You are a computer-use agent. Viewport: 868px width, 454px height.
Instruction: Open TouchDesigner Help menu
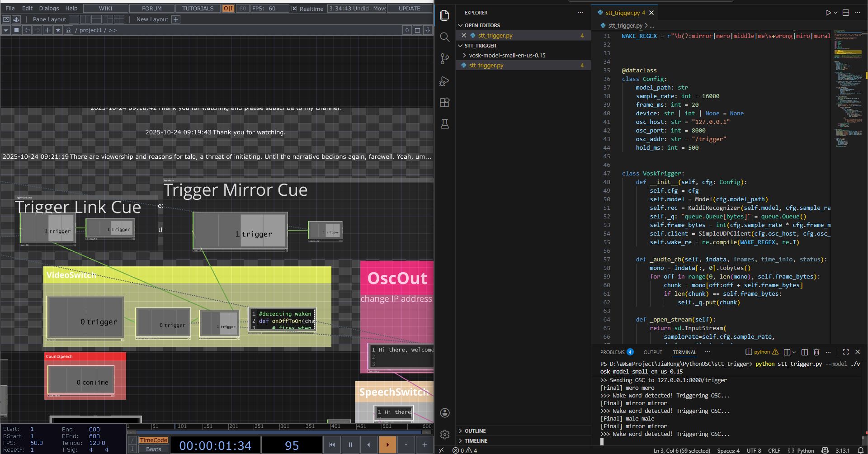[x=71, y=8]
